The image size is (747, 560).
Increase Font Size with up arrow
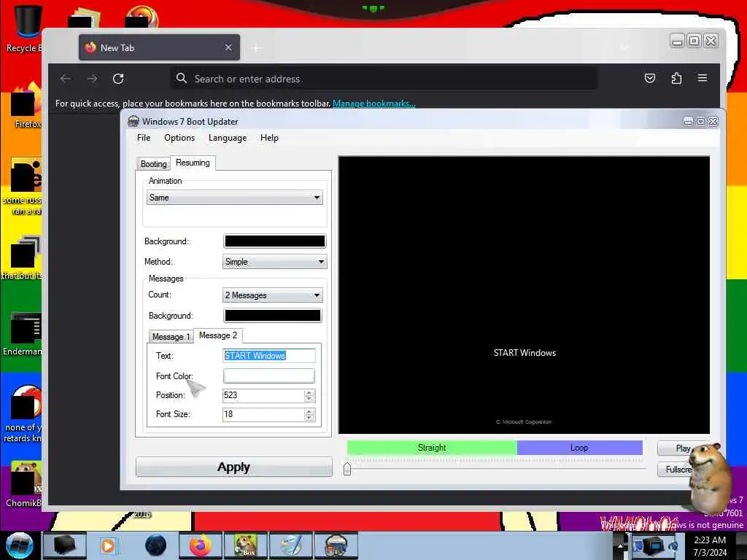coord(309,411)
